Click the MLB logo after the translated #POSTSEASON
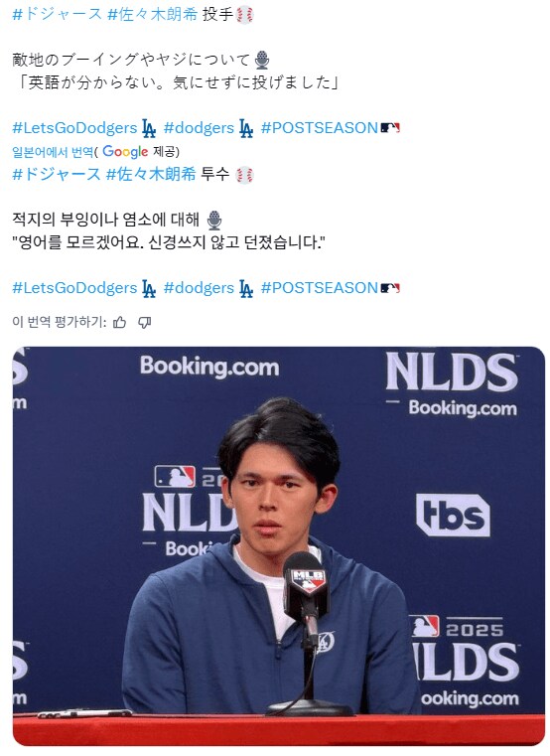This screenshot has width=550, height=756. [390, 288]
